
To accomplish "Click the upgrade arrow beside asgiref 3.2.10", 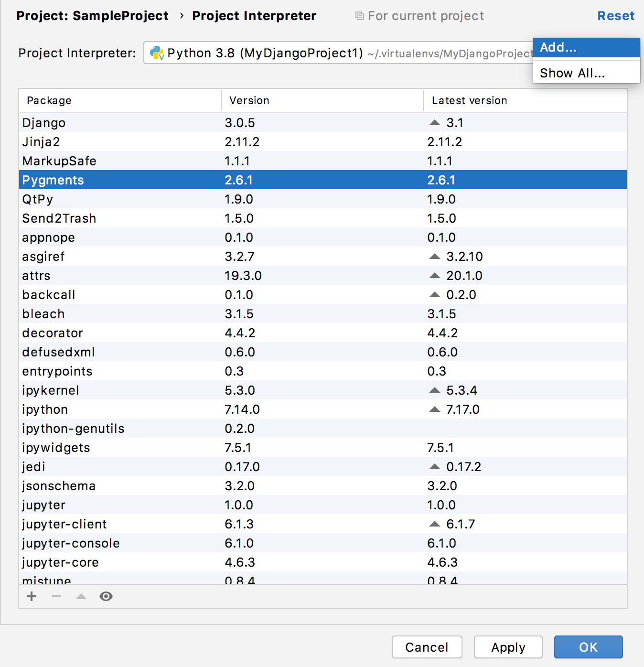I will point(434,256).
